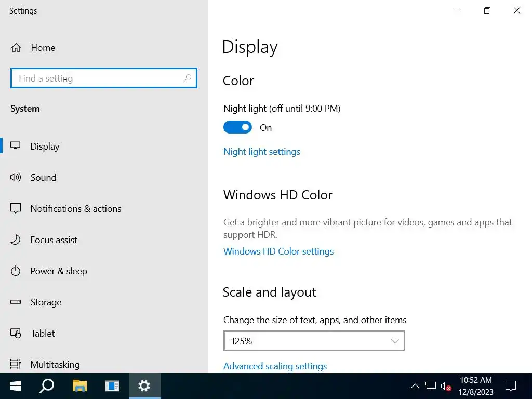
Task: Open the Windows Start menu
Action: (x=16, y=386)
